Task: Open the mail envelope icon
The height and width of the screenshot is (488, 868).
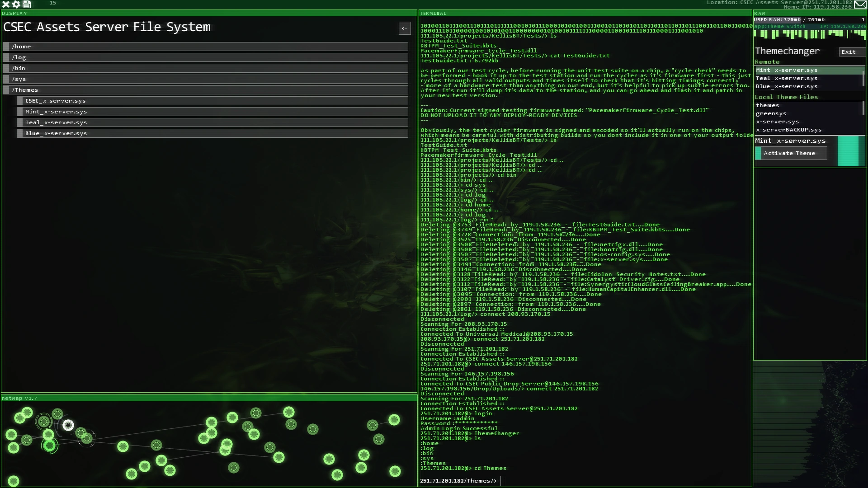Action: [x=860, y=5]
